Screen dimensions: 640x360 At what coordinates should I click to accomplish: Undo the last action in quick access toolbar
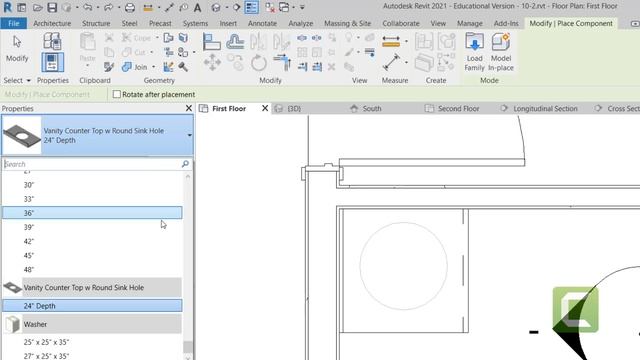88,7
